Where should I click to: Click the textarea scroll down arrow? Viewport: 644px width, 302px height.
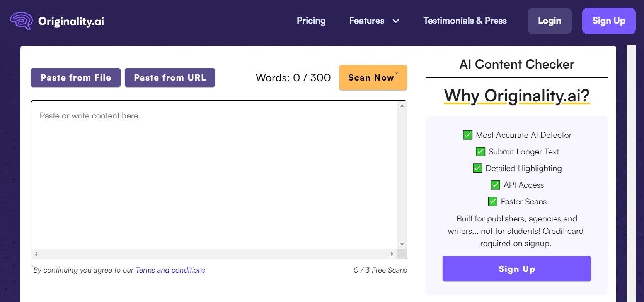point(402,244)
